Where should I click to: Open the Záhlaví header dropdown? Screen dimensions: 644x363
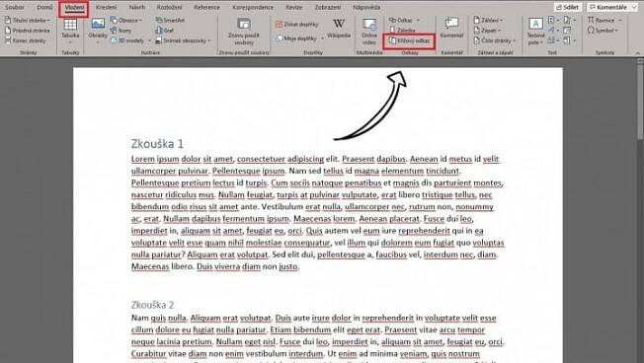click(488, 20)
